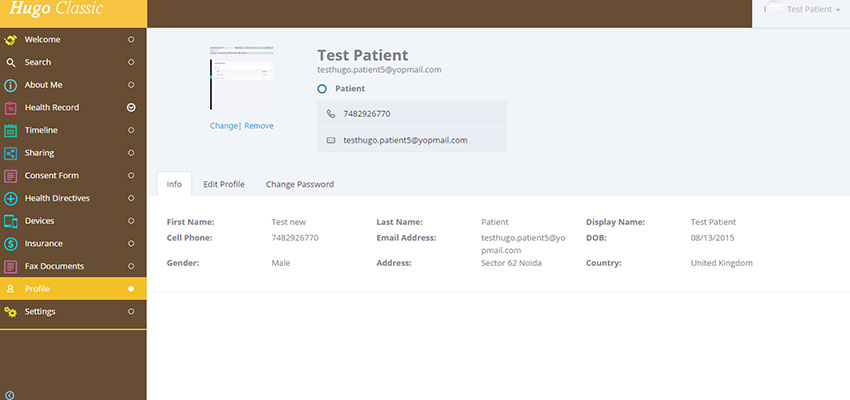The image size is (850, 400).
Task: Toggle the circle next to Insurance
Action: point(131,243)
